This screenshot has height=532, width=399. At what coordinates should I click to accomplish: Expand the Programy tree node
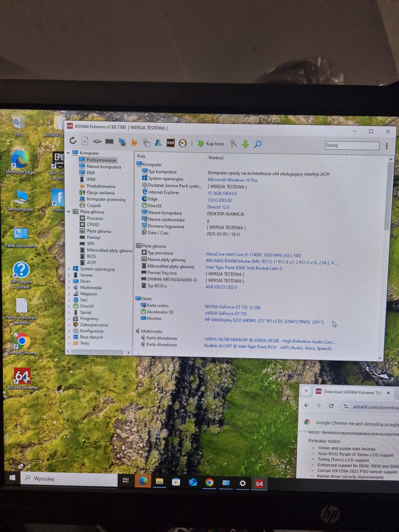point(69,318)
